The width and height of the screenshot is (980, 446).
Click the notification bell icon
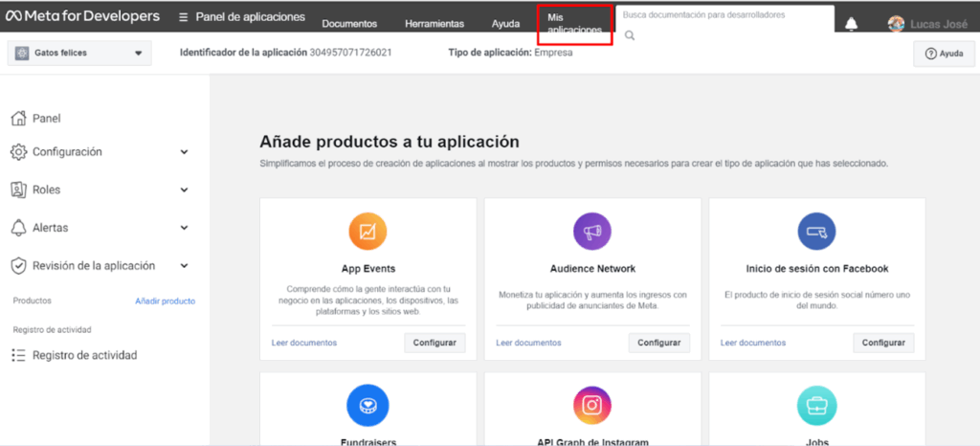(851, 24)
